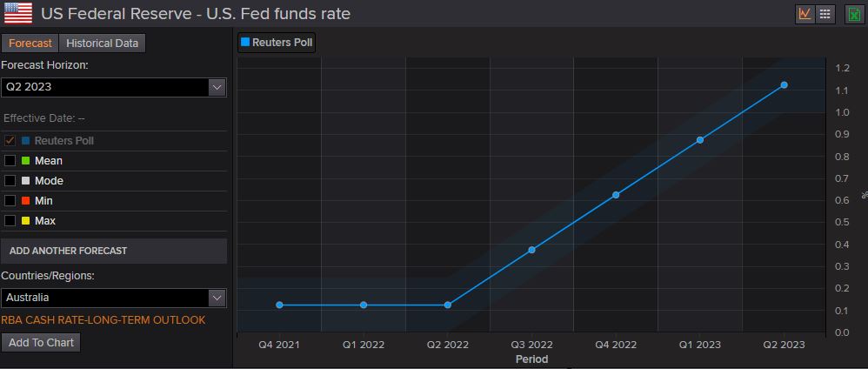Viewport: 868px width, 369px height.
Task: Select the Q4 2022 data point
Action: pos(616,195)
